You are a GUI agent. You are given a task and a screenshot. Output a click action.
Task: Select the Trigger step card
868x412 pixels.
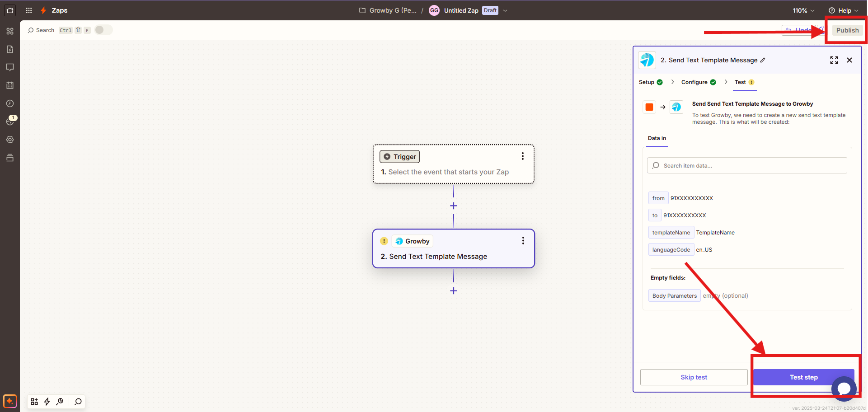point(454,164)
